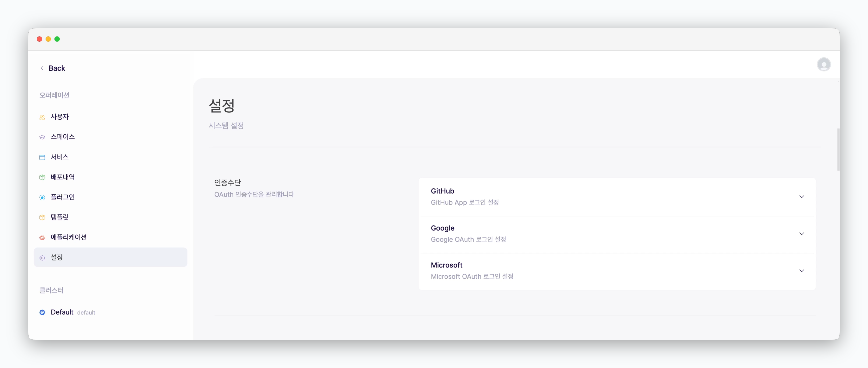Image resolution: width=868 pixels, height=368 pixels.
Task: Expand the GitHub login settings
Action: [x=802, y=197]
